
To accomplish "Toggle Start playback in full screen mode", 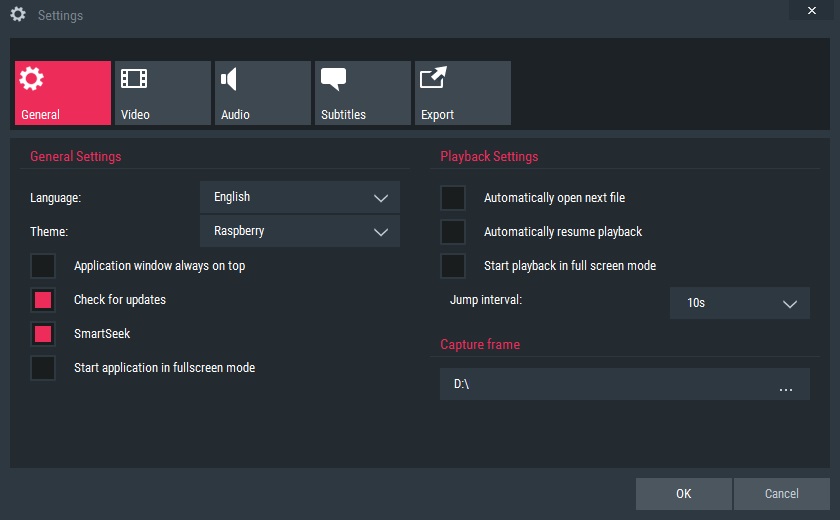I will 453,266.
